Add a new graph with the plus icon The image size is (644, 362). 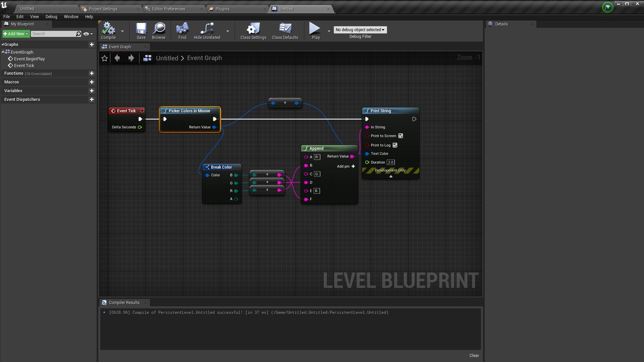(x=92, y=44)
